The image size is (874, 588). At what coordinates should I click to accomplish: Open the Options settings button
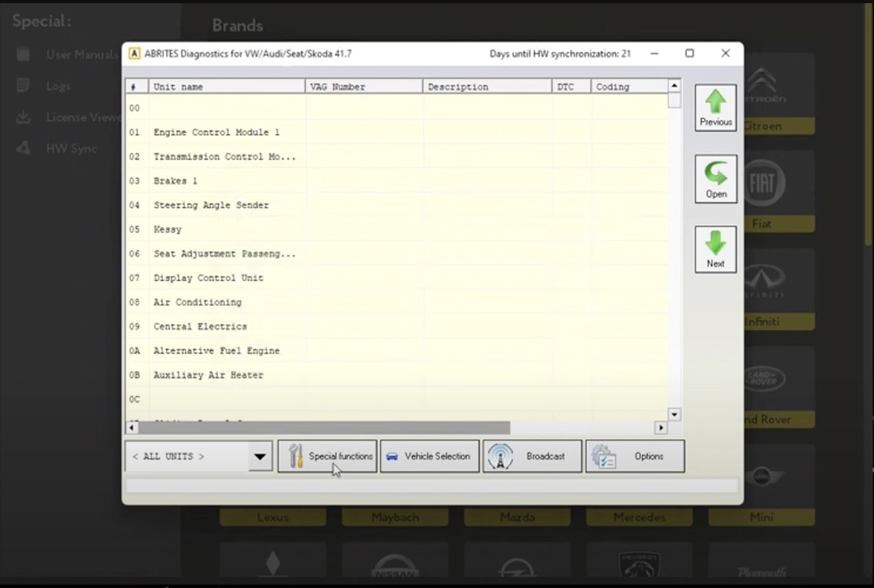[635, 456]
